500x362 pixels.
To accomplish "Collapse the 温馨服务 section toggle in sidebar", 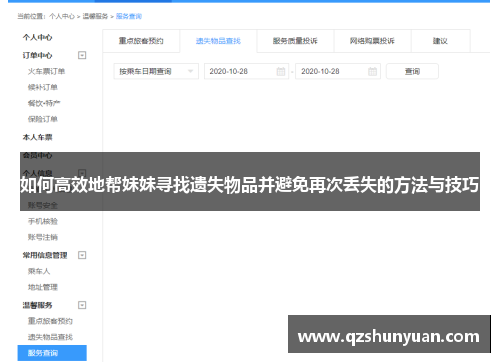I will click(x=82, y=305).
